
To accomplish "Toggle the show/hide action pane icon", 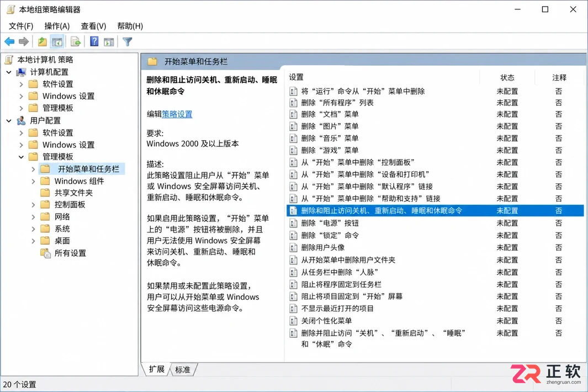I will click(x=109, y=41).
